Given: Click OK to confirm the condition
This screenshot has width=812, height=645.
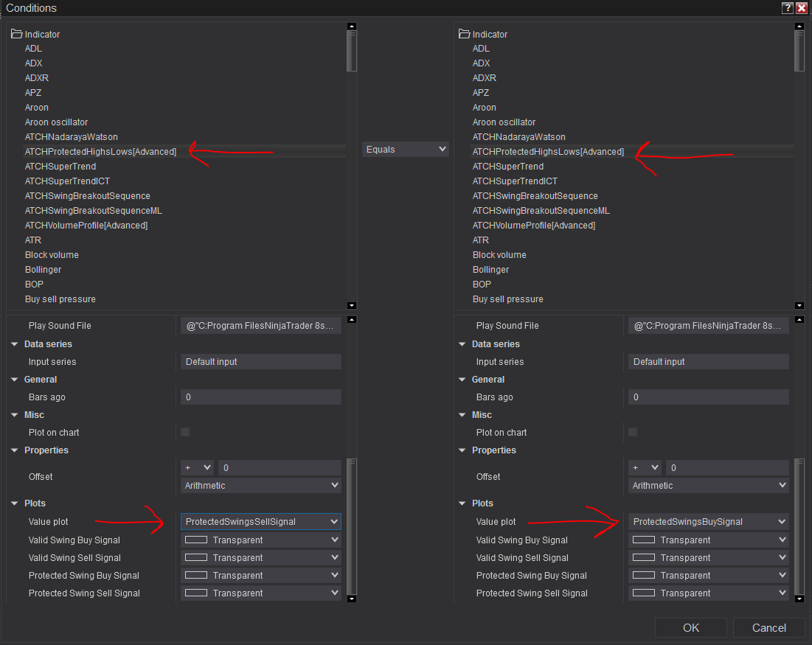Looking at the screenshot, I should pyautogui.click(x=691, y=627).
